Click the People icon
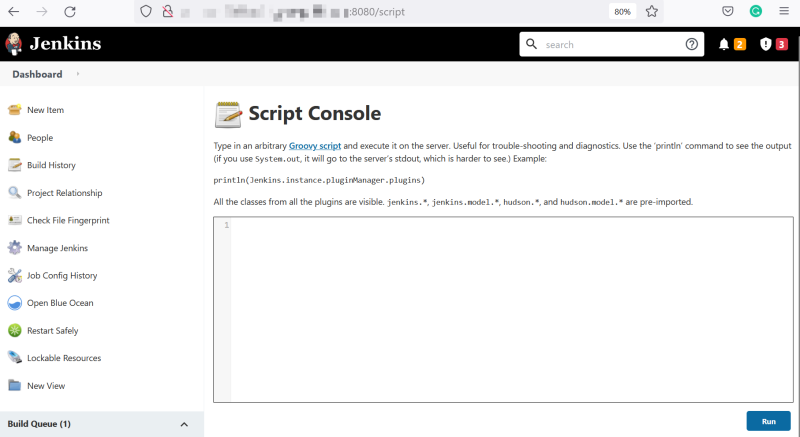This screenshot has height=437, width=800. coord(15,137)
